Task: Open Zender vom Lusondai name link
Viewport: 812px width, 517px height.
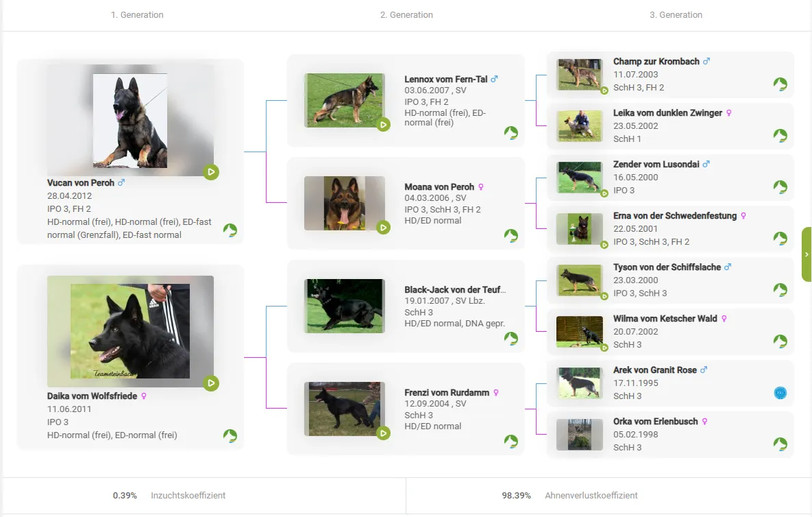Action: click(x=656, y=165)
